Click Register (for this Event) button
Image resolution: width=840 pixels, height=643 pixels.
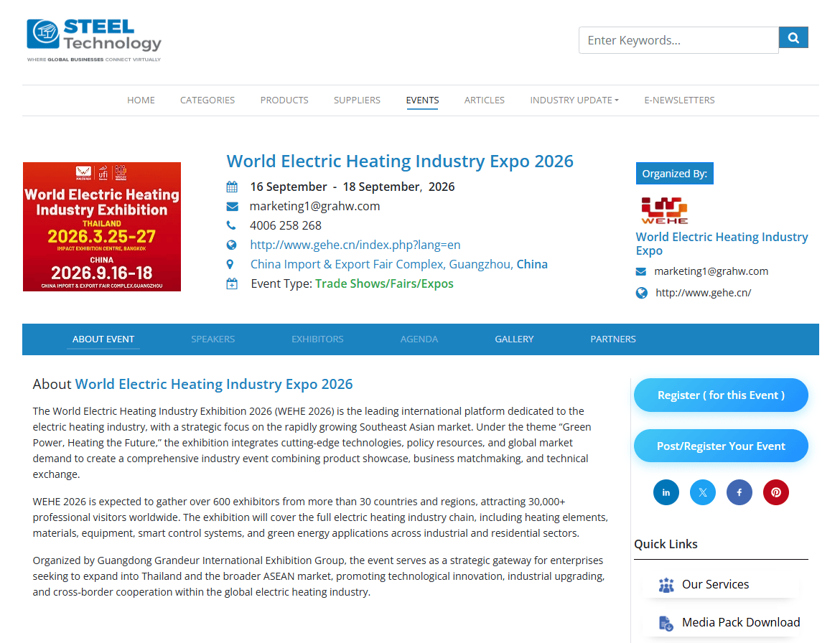click(721, 395)
